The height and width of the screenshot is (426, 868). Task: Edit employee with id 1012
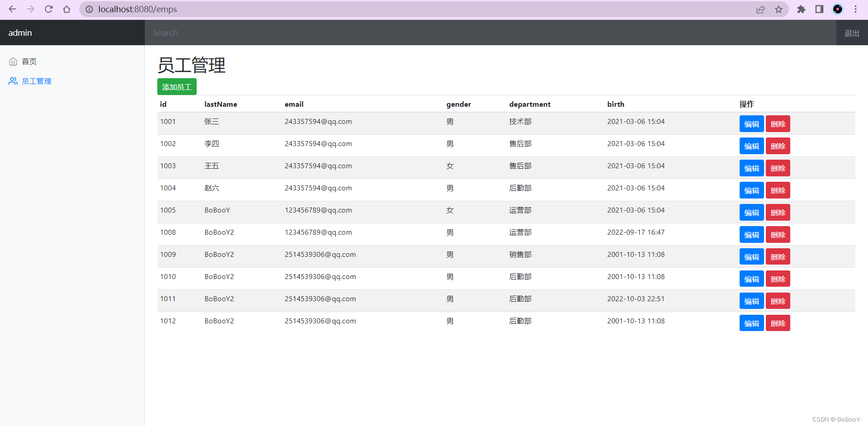(x=751, y=323)
